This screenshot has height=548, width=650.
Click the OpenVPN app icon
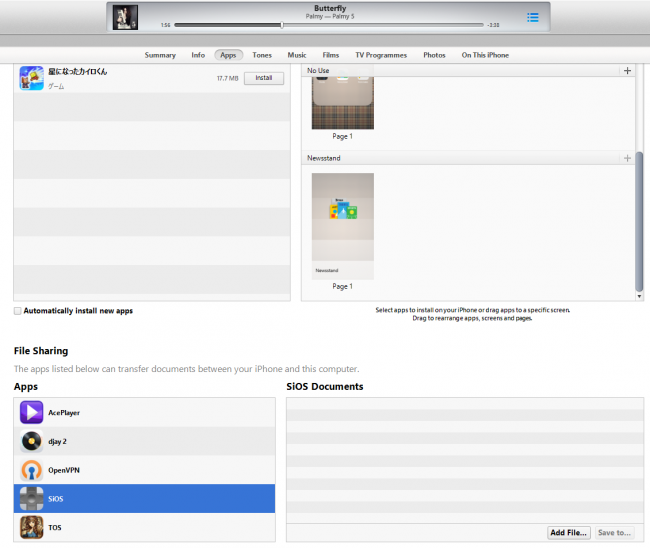click(x=32, y=470)
